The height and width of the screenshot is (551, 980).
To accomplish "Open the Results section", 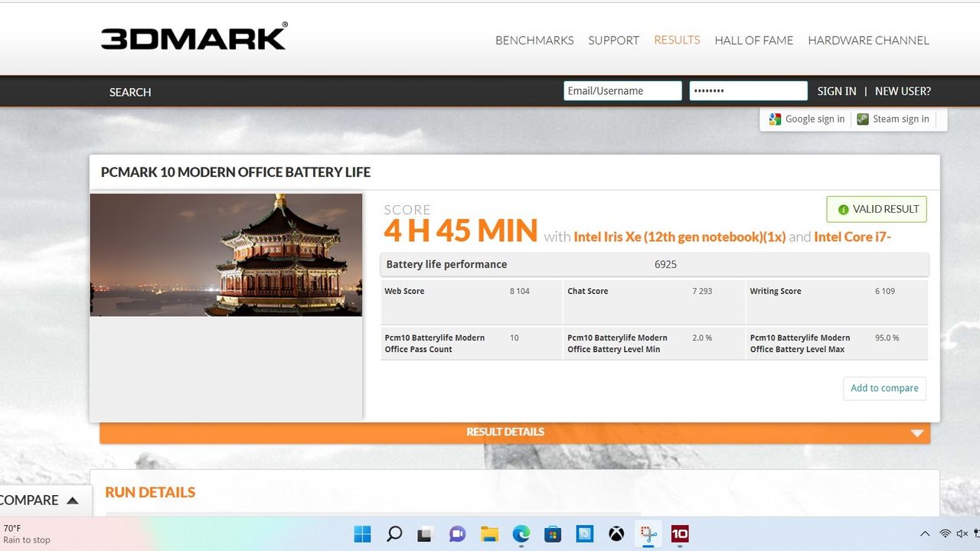I will point(677,40).
